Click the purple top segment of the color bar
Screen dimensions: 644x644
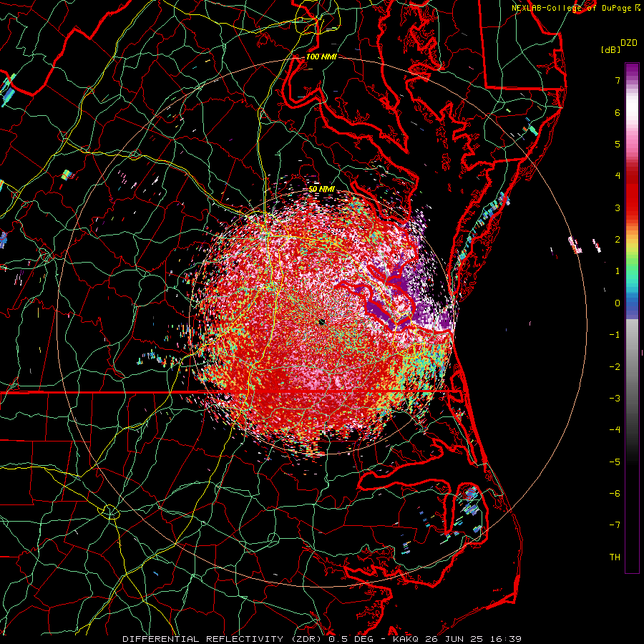coord(632,70)
